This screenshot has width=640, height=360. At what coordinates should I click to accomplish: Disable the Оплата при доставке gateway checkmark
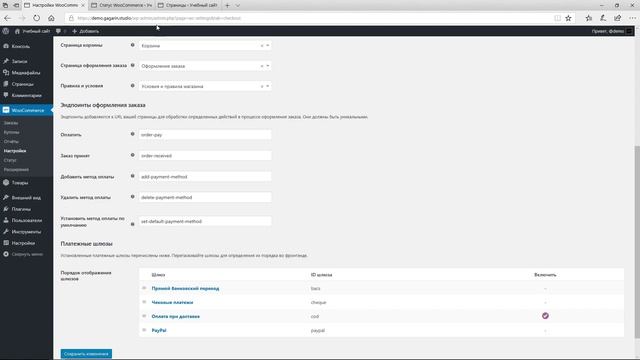(545, 316)
